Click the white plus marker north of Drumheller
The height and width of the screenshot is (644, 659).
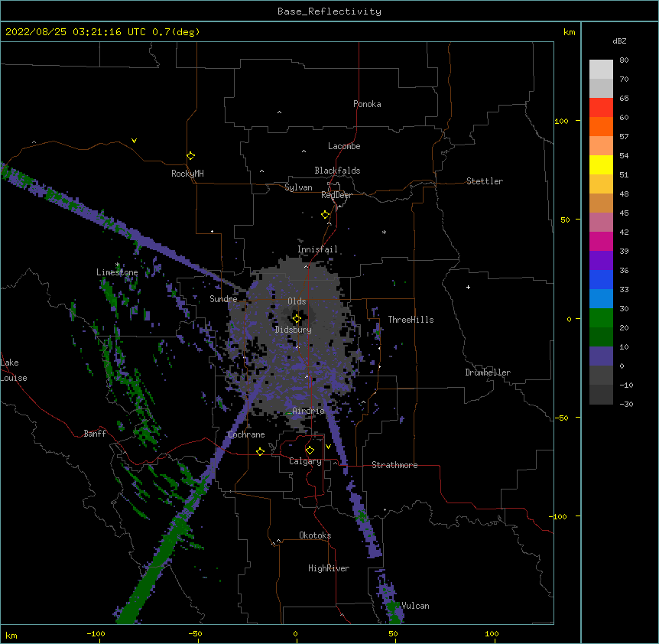tap(468, 287)
